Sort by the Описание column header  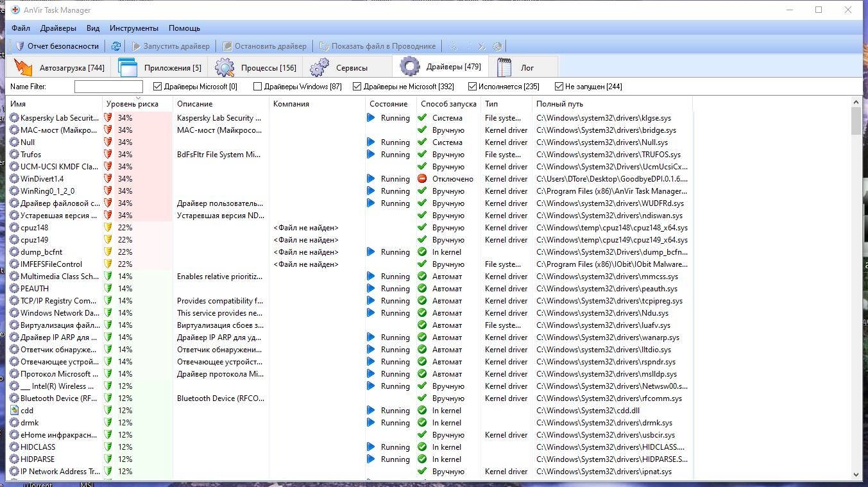point(221,104)
